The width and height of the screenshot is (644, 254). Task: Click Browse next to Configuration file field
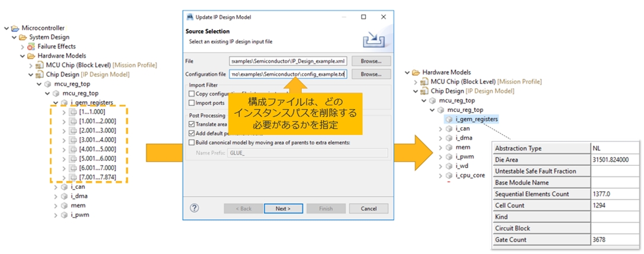coord(371,75)
